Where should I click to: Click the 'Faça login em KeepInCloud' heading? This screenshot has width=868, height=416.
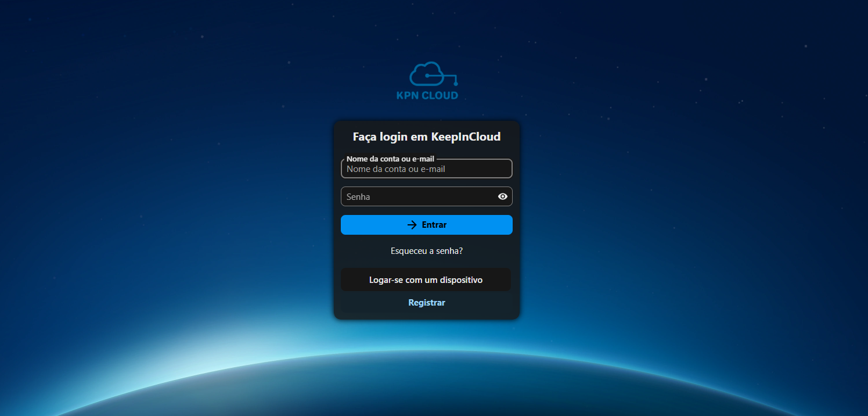(427, 137)
